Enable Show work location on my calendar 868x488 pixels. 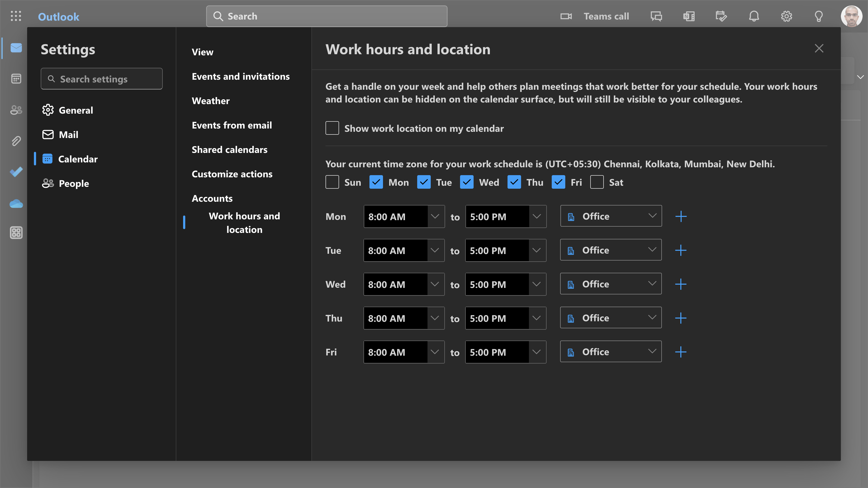click(332, 128)
